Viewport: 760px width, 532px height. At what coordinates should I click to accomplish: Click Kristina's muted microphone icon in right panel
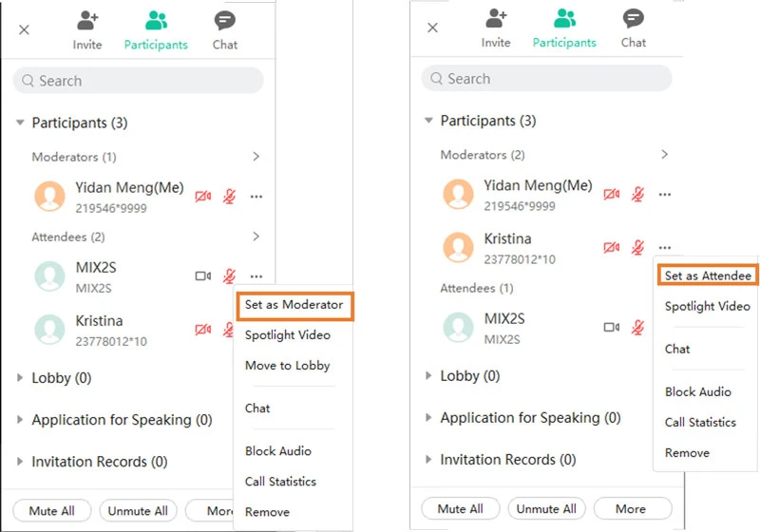click(638, 247)
